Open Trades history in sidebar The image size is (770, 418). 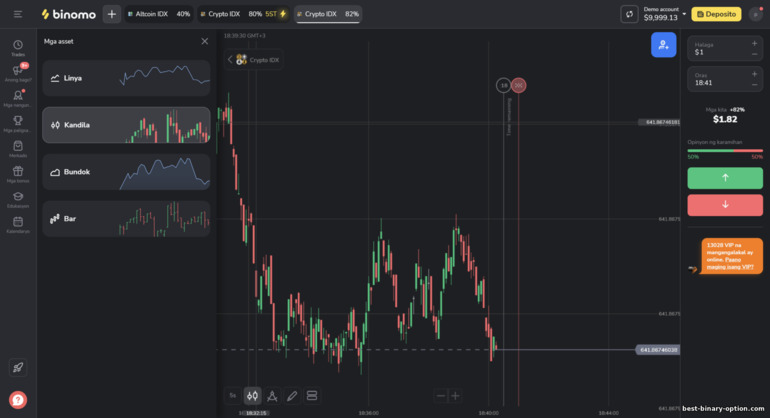18,48
